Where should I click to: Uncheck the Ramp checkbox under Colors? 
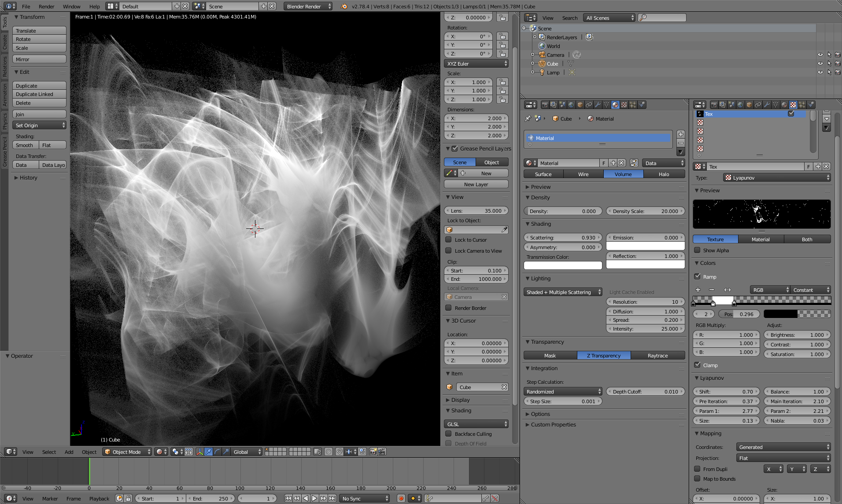click(698, 276)
